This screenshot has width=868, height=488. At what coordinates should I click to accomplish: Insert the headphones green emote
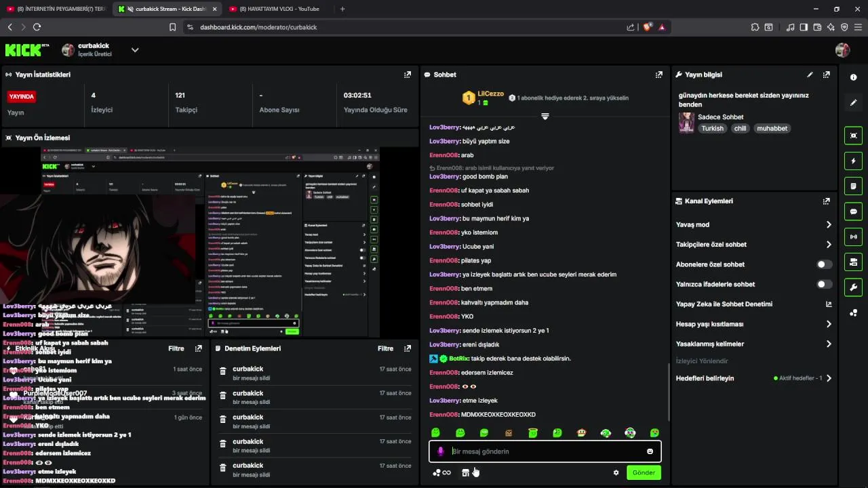coord(606,432)
